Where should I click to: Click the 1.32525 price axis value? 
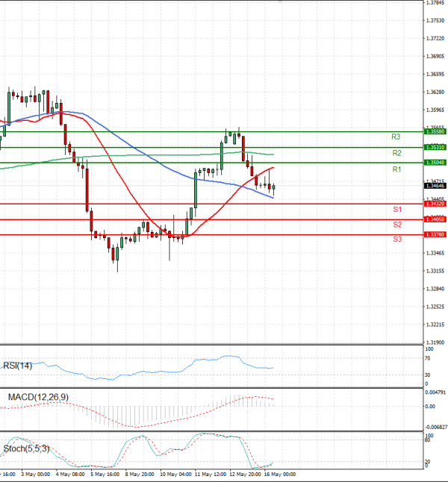[x=435, y=307]
